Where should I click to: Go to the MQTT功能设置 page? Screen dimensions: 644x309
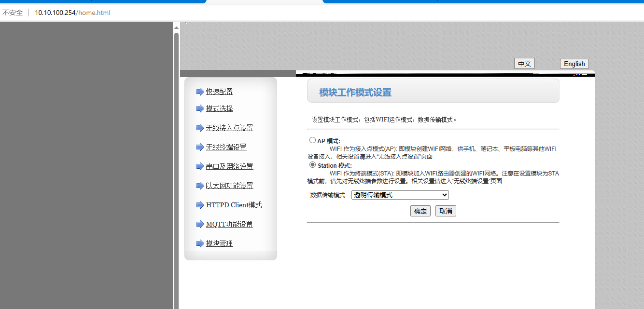229,224
